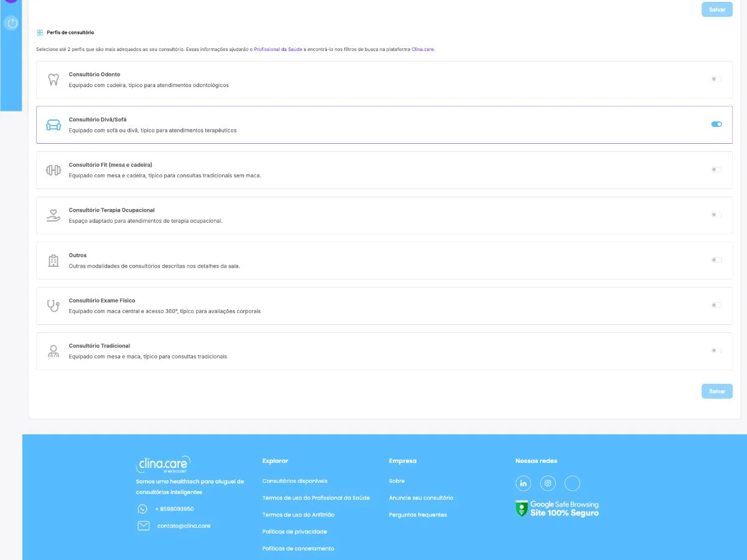This screenshot has width=747, height=560.
Task: Disable the Consultório Divã/Sofá toggle
Action: tap(716, 124)
